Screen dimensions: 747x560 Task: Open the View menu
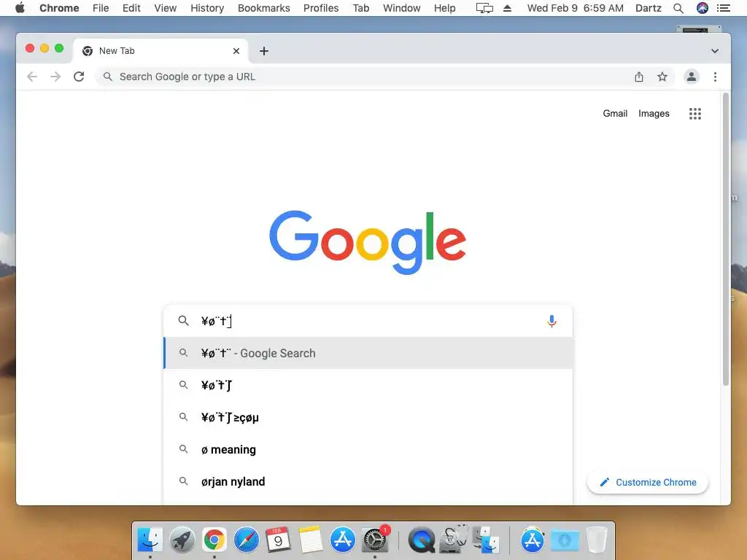(166, 8)
